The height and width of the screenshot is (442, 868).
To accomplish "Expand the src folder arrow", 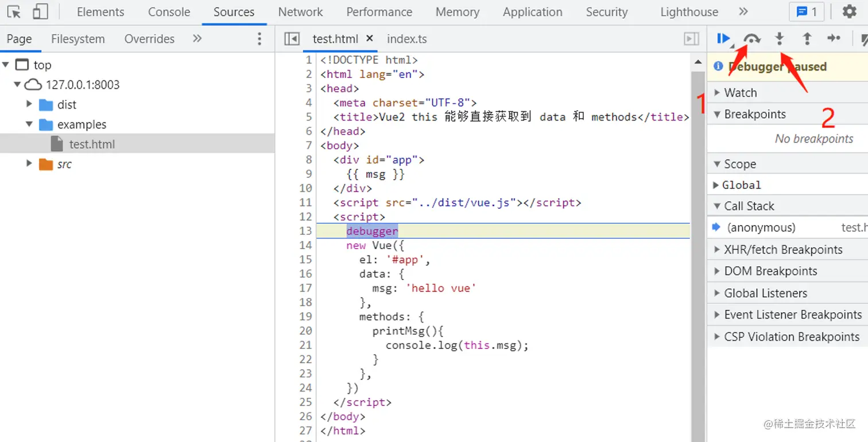I will 29,164.
